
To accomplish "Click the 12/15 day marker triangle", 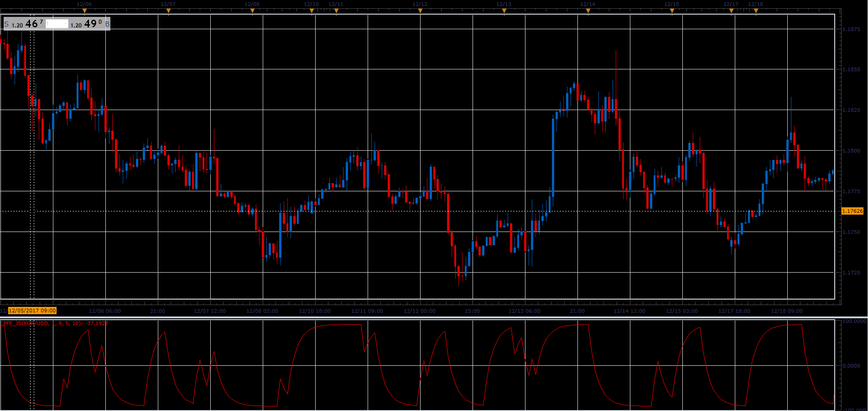I will pos(672,11).
